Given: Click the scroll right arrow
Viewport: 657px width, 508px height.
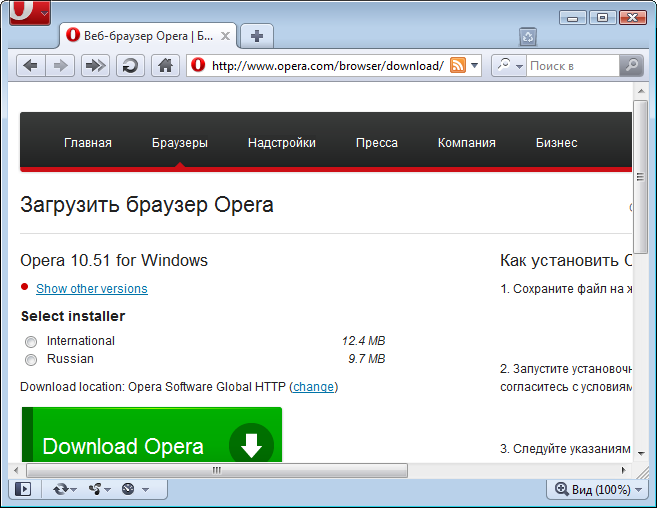Looking at the screenshot, I should [623, 470].
